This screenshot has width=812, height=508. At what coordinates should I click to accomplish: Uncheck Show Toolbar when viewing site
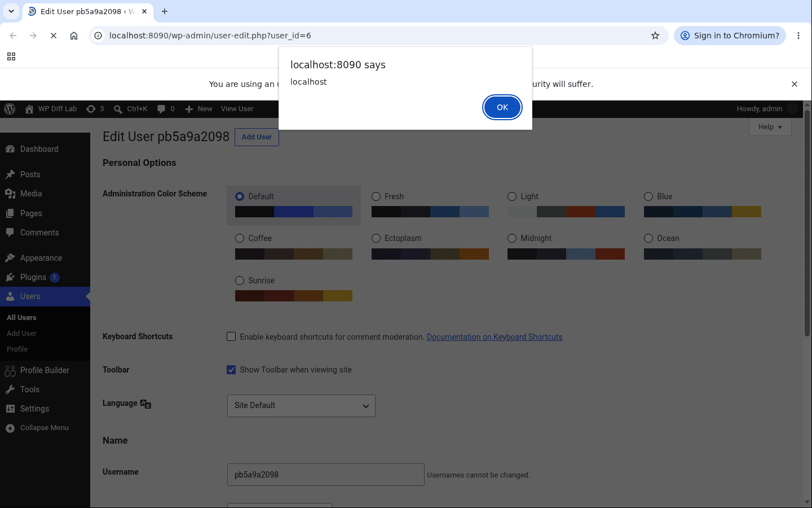[x=231, y=370]
